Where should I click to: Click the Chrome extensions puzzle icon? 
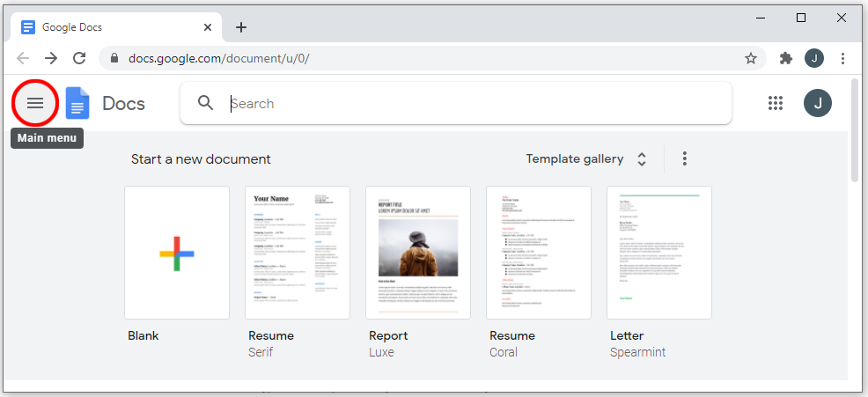[786, 58]
